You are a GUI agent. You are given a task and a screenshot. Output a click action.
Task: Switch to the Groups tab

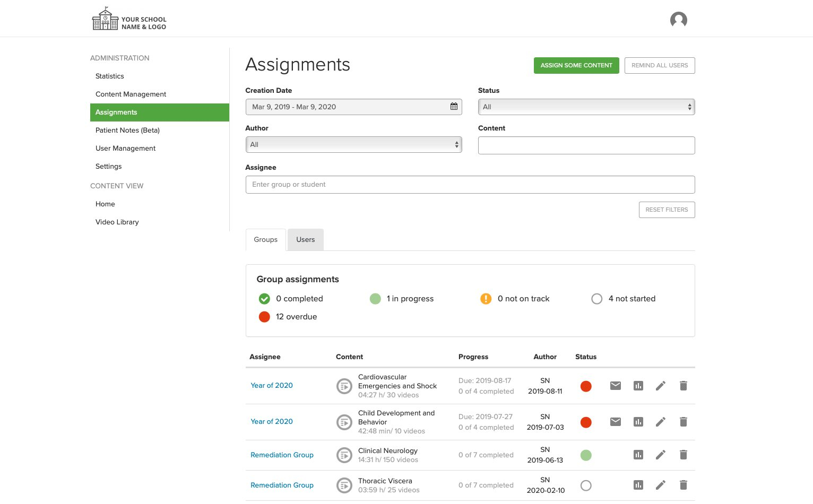coord(266,240)
